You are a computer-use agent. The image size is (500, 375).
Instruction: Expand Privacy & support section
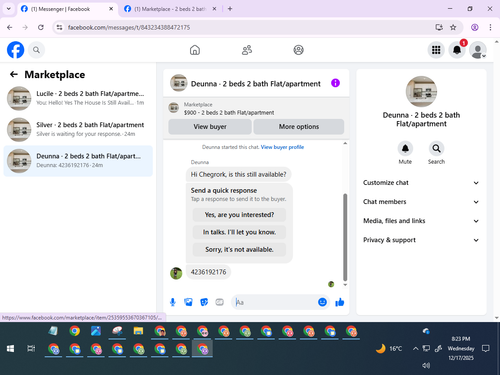[421, 240]
